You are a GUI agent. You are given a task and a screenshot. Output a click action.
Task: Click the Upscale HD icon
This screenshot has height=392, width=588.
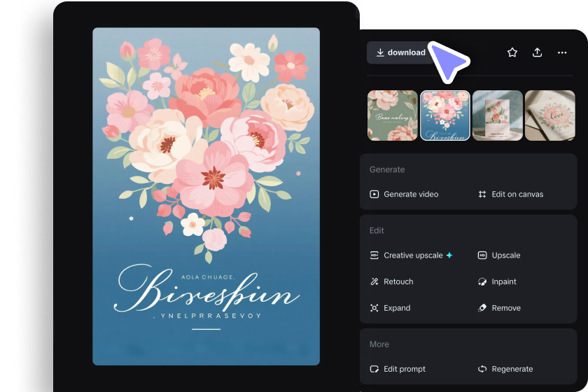(482, 255)
